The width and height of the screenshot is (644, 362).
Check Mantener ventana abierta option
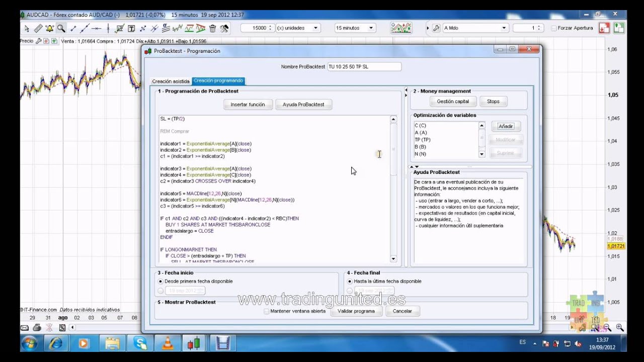pos(267,311)
